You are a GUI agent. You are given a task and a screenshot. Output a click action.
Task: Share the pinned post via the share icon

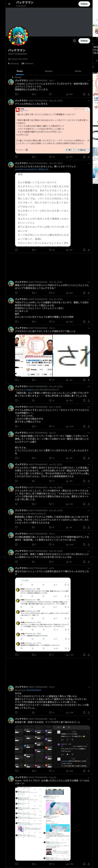89,94
